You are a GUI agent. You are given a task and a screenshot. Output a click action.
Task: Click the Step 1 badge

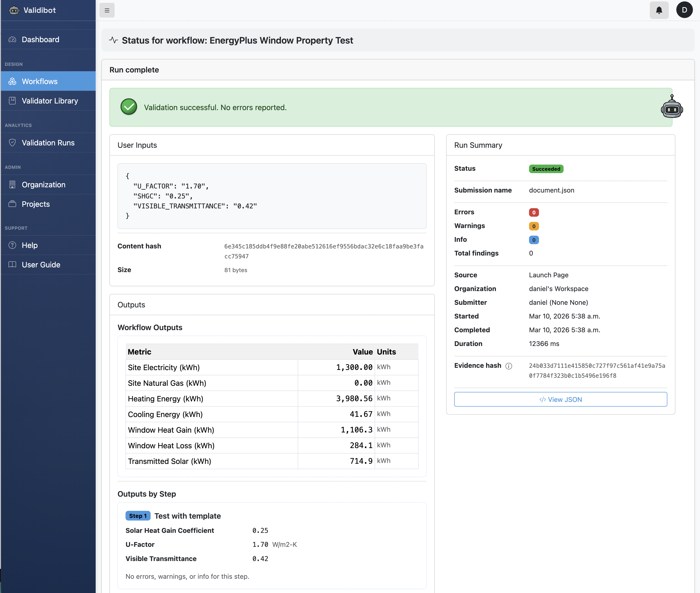click(138, 516)
